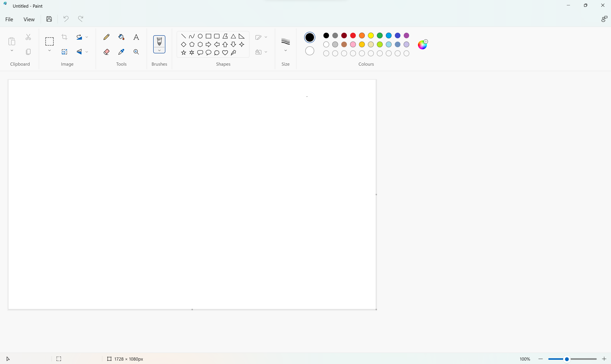Select the Triangle shape
This screenshot has height=364, width=611.
(233, 36)
